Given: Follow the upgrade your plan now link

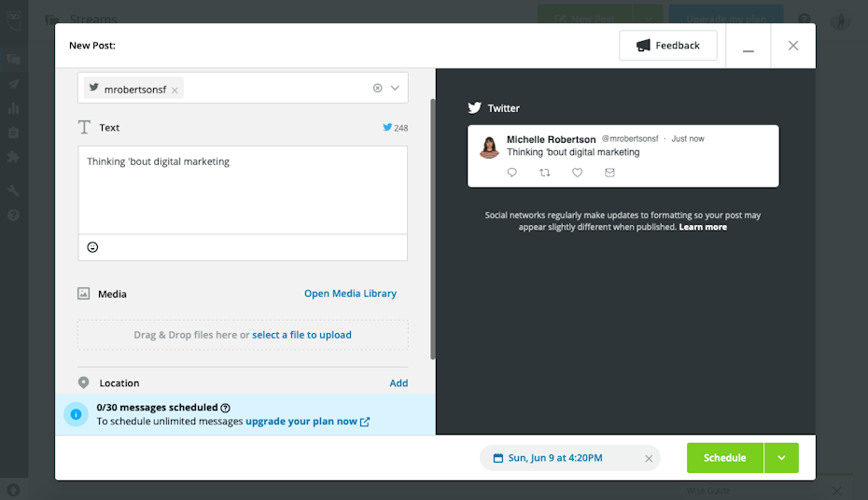Looking at the screenshot, I should [301, 422].
